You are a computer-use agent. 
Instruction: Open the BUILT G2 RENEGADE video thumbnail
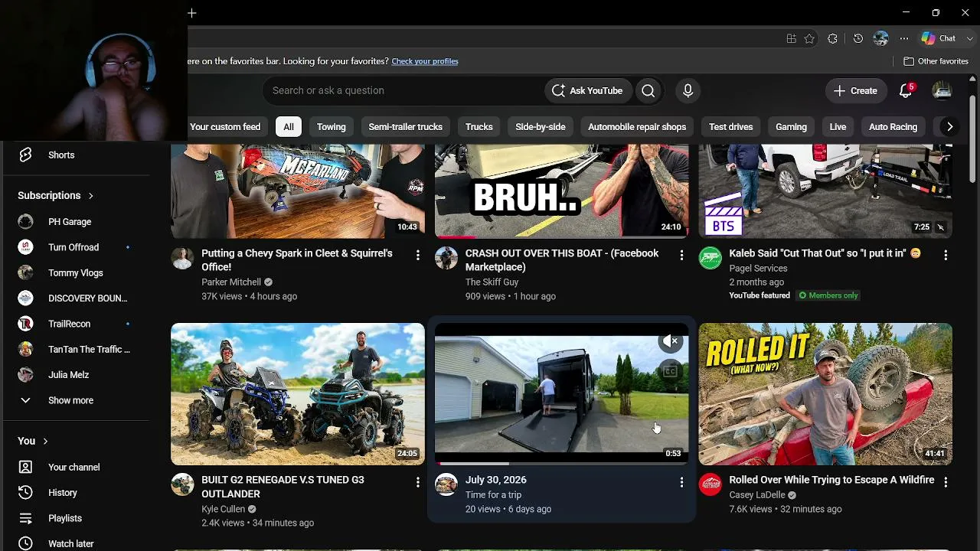point(298,394)
